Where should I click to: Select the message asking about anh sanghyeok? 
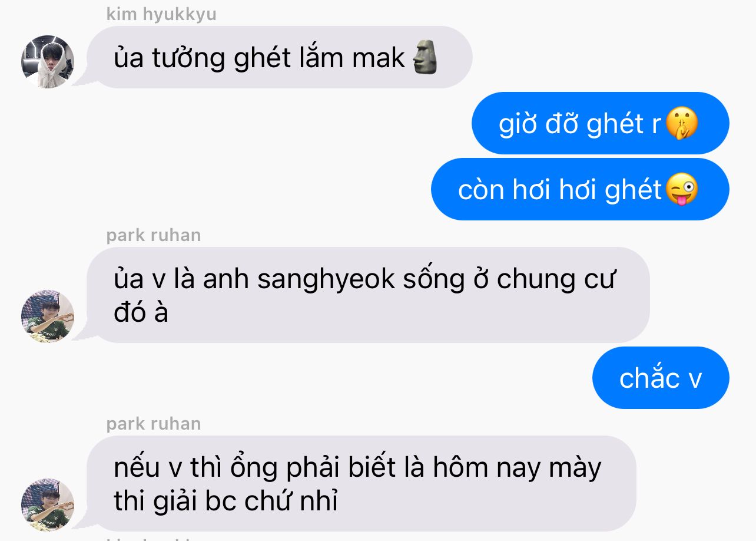tap(368, 295)
